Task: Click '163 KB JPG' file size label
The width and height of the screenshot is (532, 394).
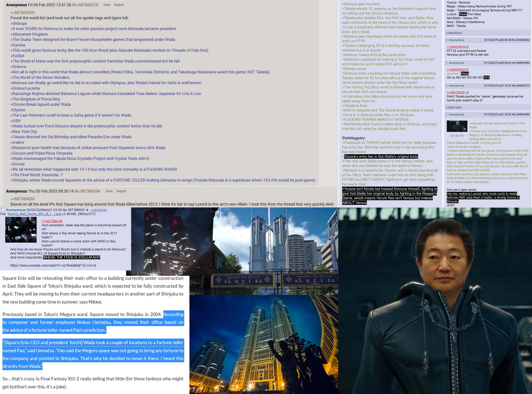Action: point(457,136)
